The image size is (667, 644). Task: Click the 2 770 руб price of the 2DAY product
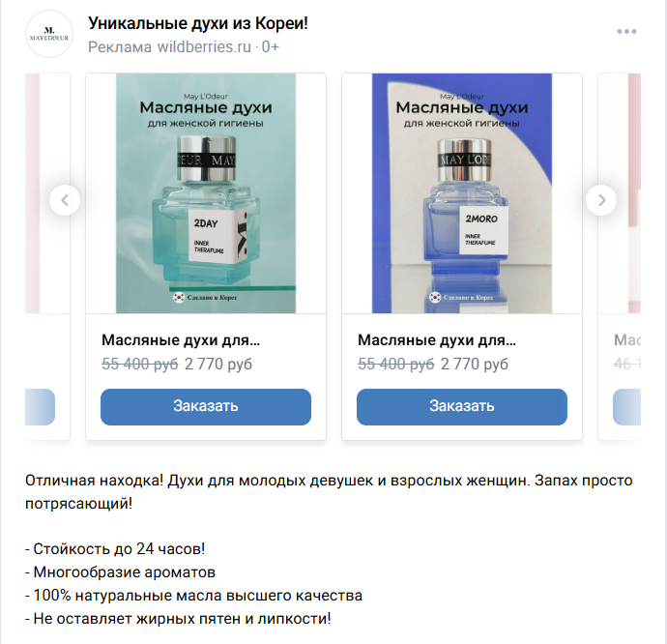[218, 365]
